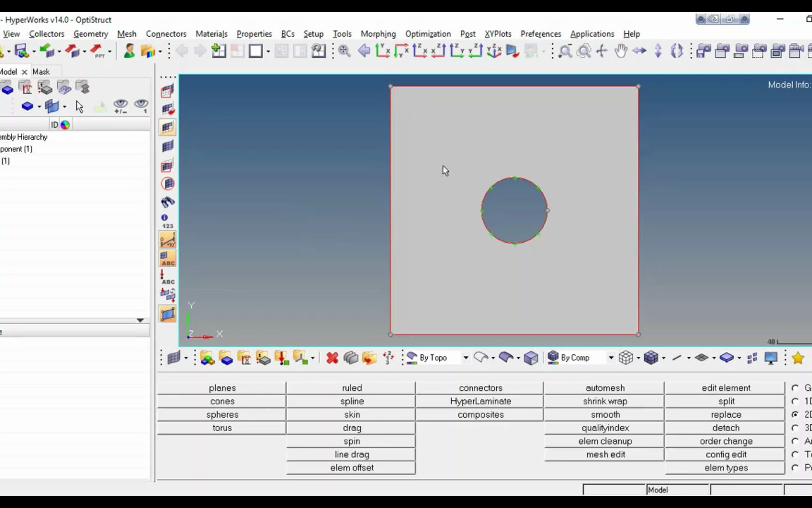Select the By Topo display mode icon

click(x=411, y=357)
